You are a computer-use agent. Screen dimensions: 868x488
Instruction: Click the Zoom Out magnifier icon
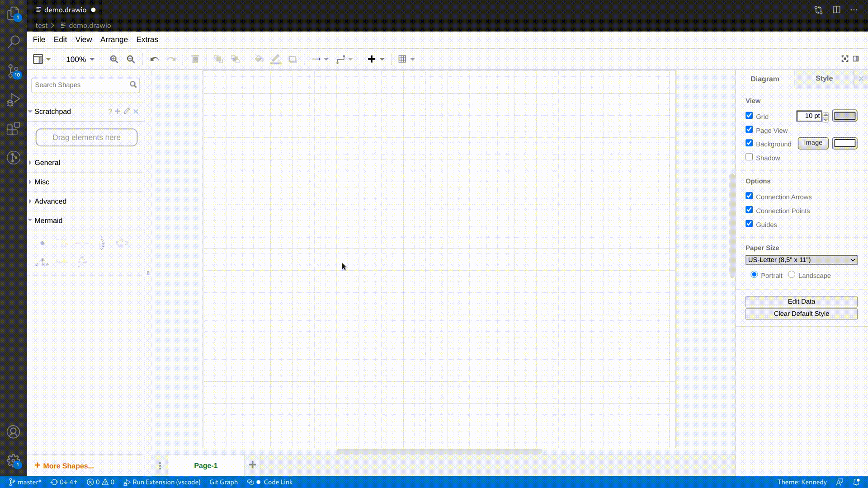click(x=131, y=59)
